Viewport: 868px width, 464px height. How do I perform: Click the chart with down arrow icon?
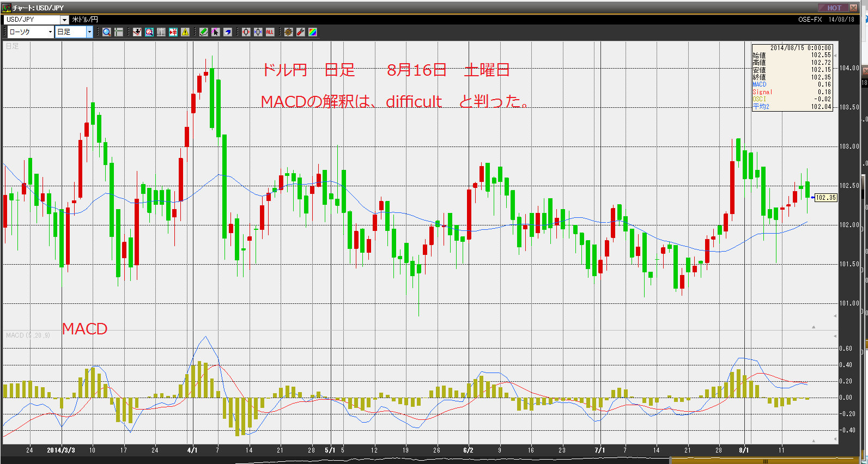pyautogui.click(x=137, y=32)
